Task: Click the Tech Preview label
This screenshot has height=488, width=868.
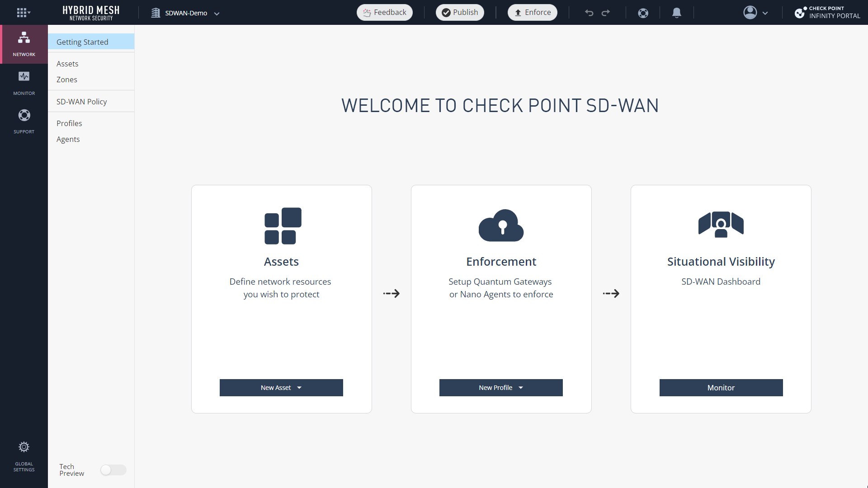Action: click(71, 470)
